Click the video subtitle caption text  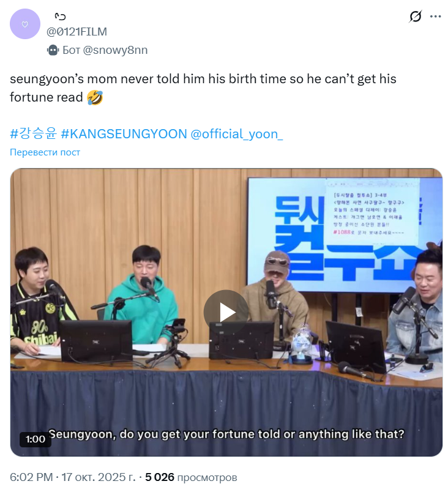226,434
